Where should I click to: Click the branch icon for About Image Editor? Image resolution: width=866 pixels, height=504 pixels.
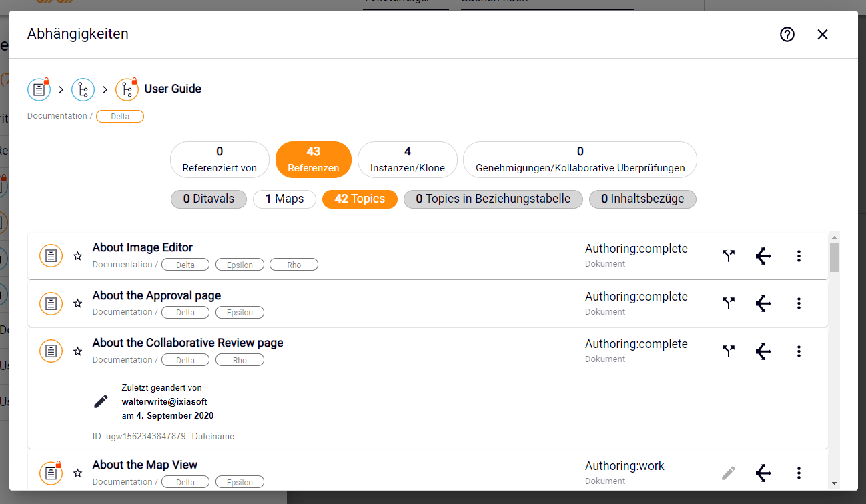[729, 255]
